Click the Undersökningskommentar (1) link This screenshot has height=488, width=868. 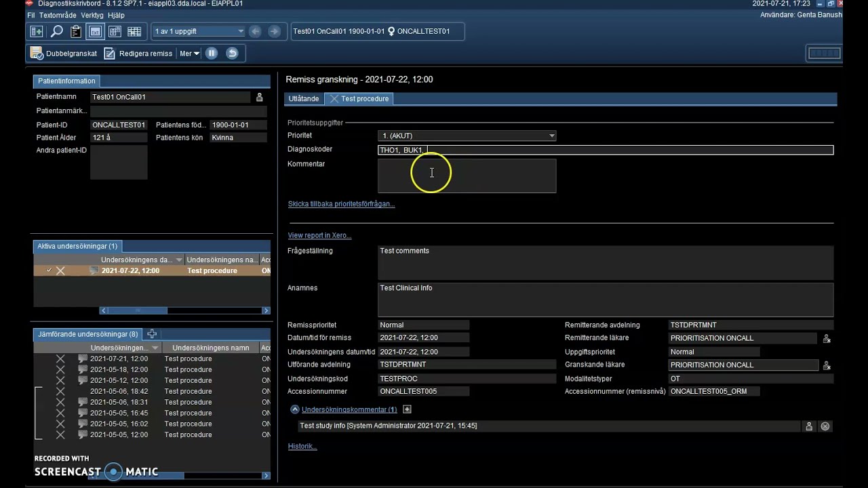(x=349, y=409)
